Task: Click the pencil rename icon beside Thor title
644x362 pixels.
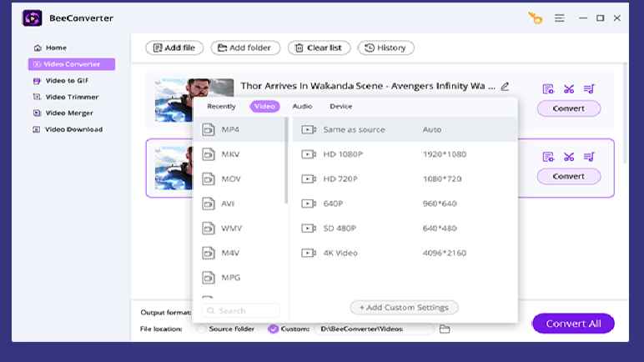Action: click(x=505, y=86)
